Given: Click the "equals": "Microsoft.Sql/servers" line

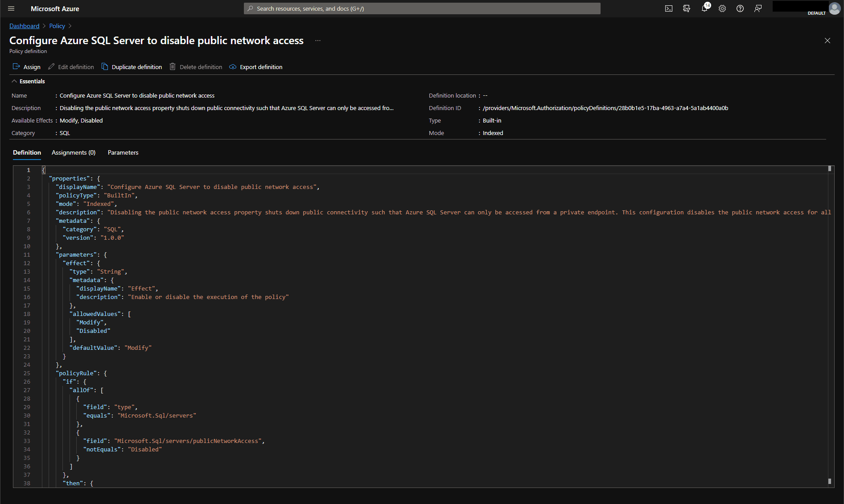Looking at the screenshot, I should 140,415.
